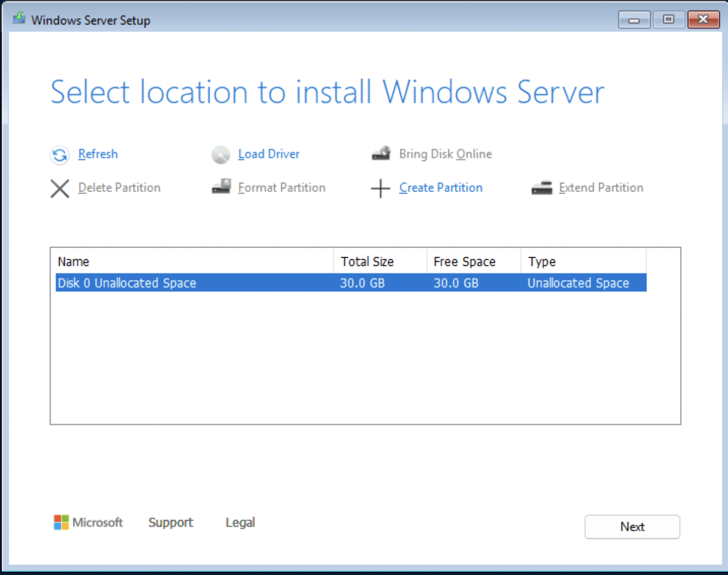
Task: Click the Format Partition drive icon
Action: (221, 187)
